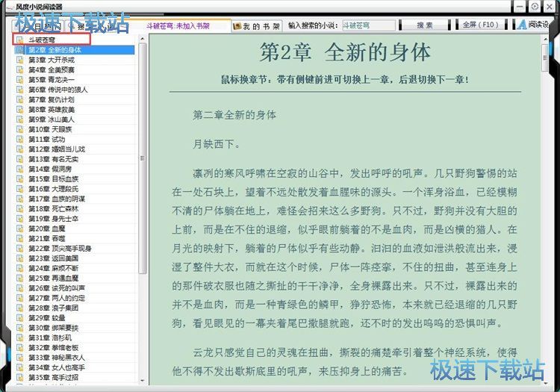Screen dimensions: 560x392
Task: Switch to fullscreen with 全屏(F10)
Action: pos(480,25)
